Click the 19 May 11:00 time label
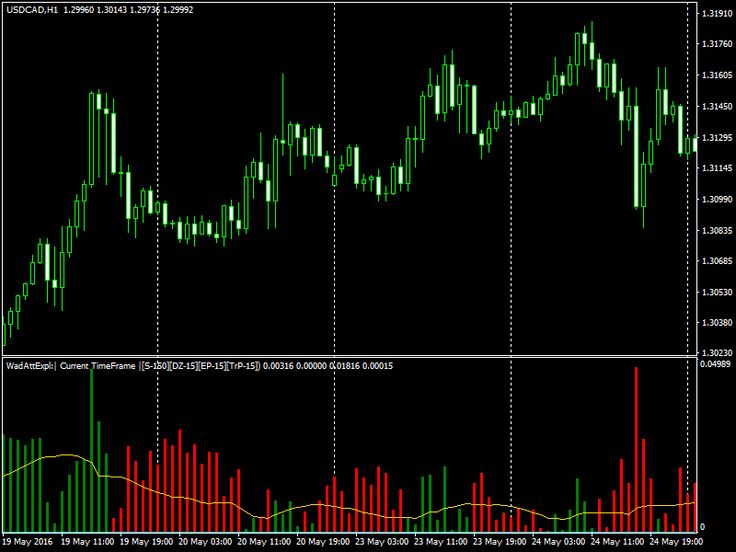The image size is (736, 552). click(88, 542)
